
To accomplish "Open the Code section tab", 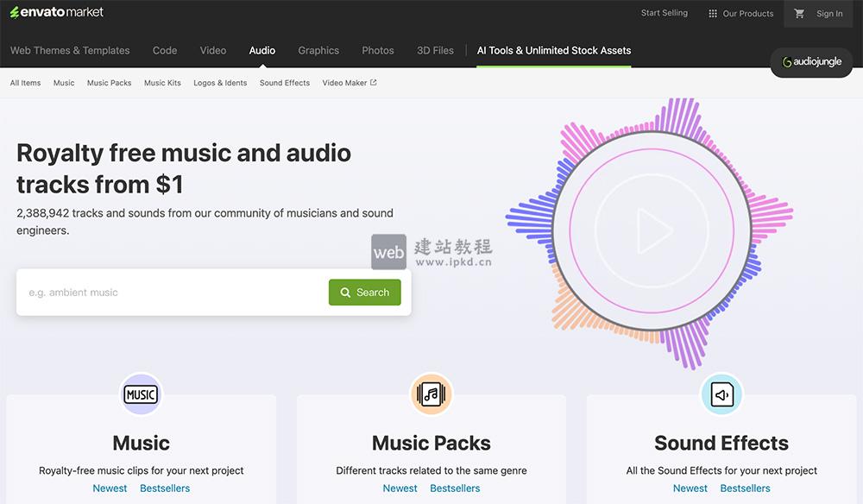I will [x=165, y=51].
